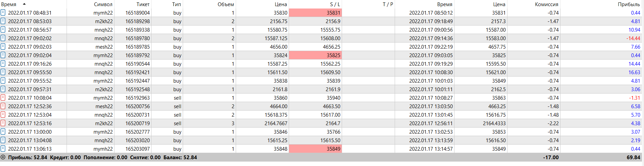
Task: Click the order icon of the 08:53:03 m2kh22 row
Action: (x=3, y=21)
